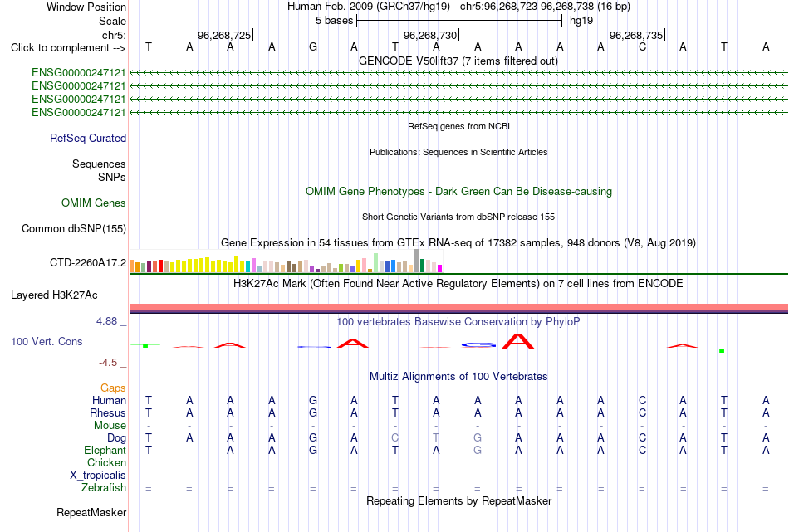Click the Layered H3K27Ac label
This screenshot has height=532, width=789.
coord(54,295)
